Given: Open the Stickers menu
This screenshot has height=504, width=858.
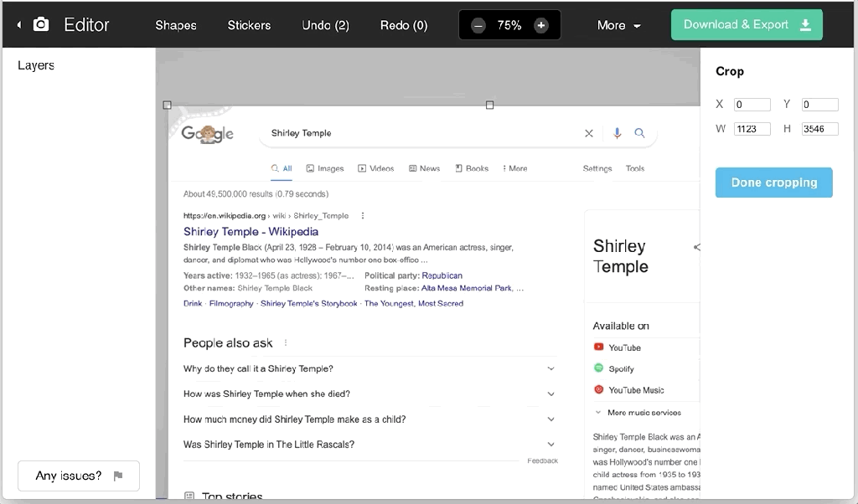Looking at the screenshot, I should click(x=249, y=25).
